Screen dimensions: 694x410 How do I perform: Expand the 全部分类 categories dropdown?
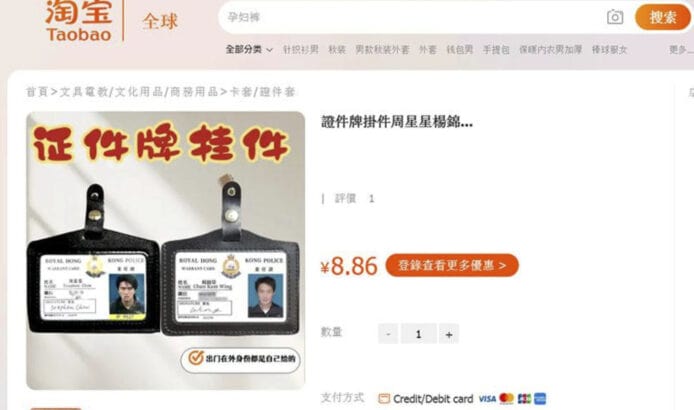249,50
